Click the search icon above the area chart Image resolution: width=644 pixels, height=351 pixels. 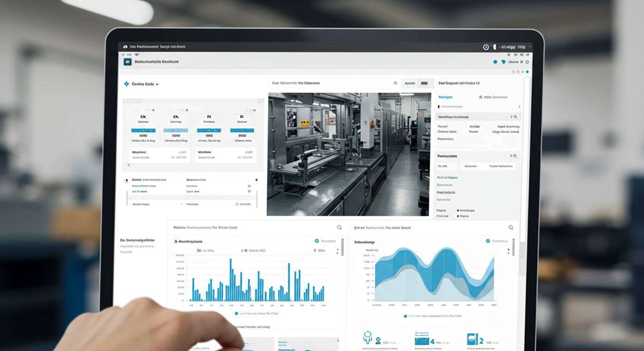click(511, 227)
